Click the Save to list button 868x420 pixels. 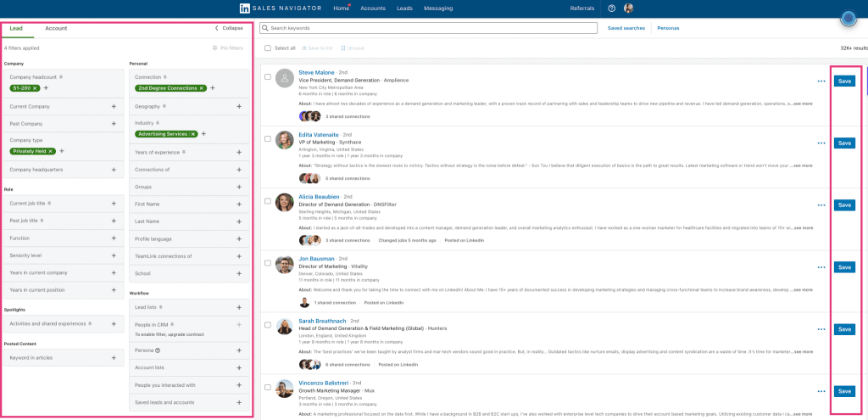tap(317, 48)
